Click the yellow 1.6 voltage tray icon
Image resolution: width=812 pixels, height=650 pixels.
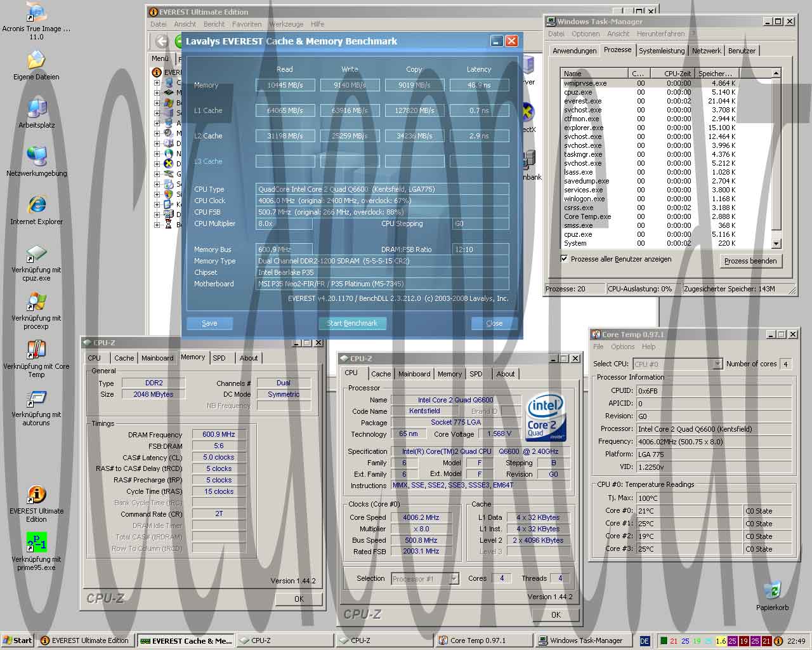(721, 641)
